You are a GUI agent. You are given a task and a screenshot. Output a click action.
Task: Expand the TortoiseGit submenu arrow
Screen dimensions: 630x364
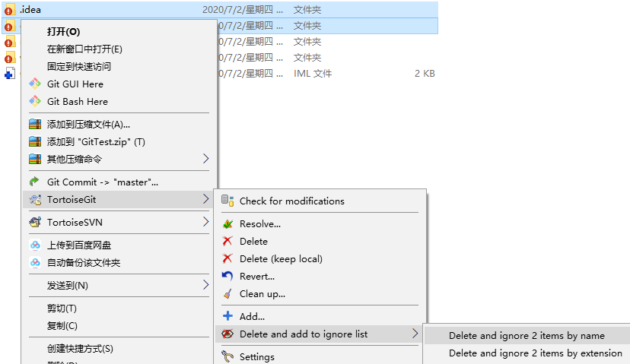click(205, 199)
